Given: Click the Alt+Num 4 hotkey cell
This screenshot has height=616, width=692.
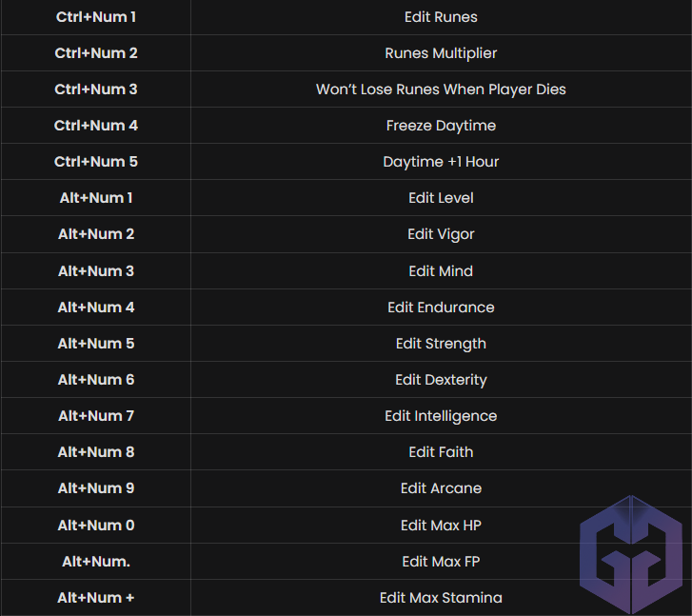Looking at the screenshot, I should coord(95,308).
